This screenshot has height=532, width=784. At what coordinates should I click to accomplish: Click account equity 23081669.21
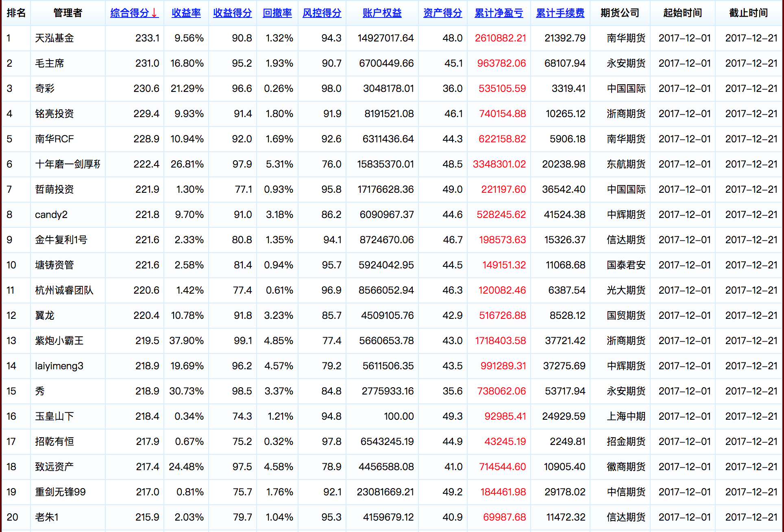point(385,492)
